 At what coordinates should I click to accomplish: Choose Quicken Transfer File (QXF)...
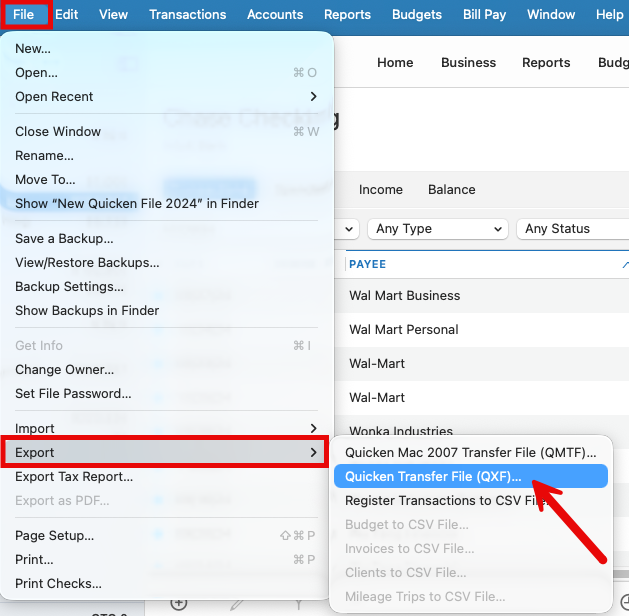pyautogui.click(x=471, y=476)
